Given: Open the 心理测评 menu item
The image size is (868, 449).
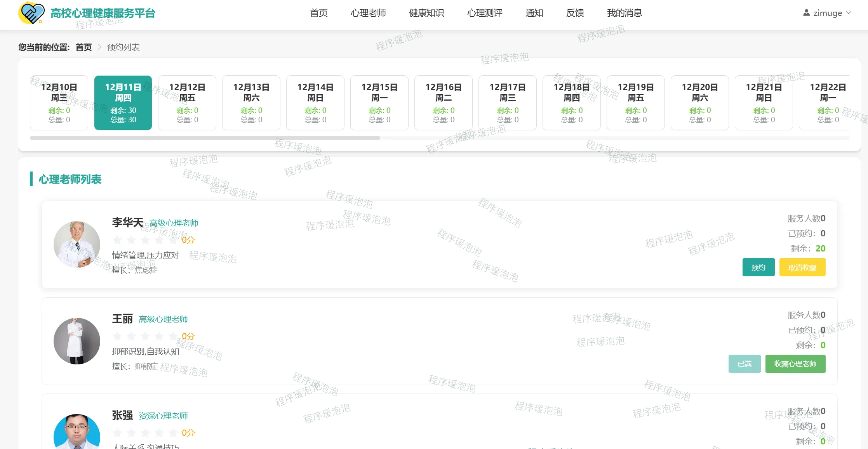Looking at the screenshot, I should click(x=484, y=13).
